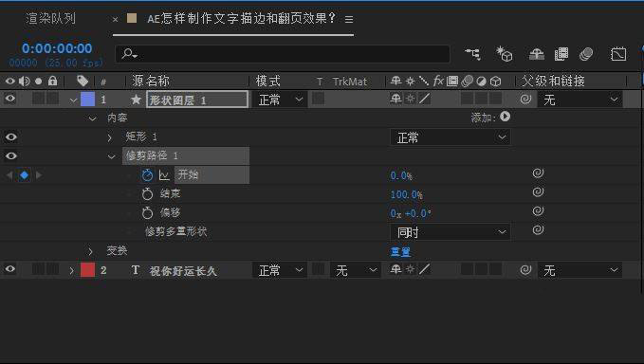The height and width of the screenshot is (364, 644).
Task: Enable Frame Blending toolbar icon
Action: pos(561,54)
